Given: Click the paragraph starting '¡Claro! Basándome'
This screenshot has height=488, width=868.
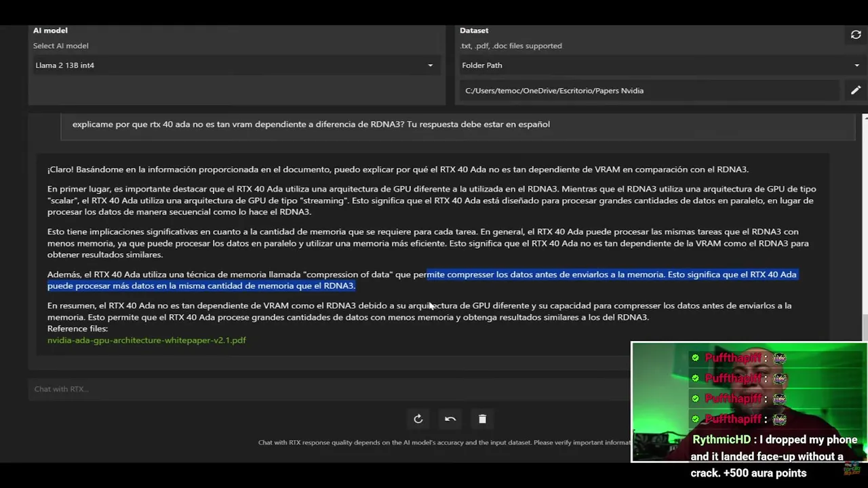Looking at the screenshot, I should pyautogui.click(x=398, y=169).
